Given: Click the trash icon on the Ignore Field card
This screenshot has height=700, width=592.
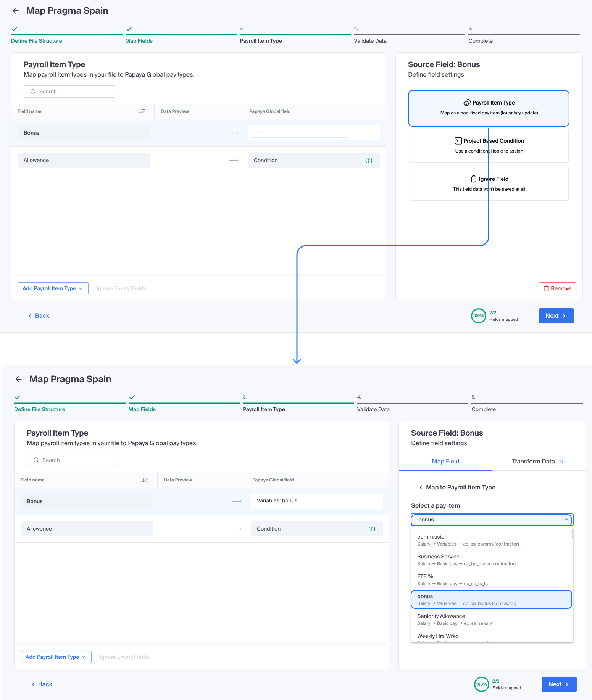Looking at the screenshot, I should [x=474, y=179].
